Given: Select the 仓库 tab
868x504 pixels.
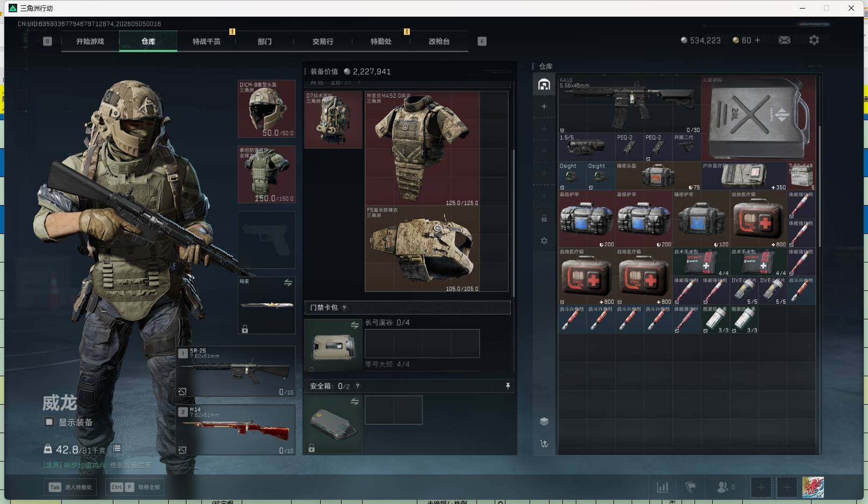Looking at the screenshot, I should [148, 41].
